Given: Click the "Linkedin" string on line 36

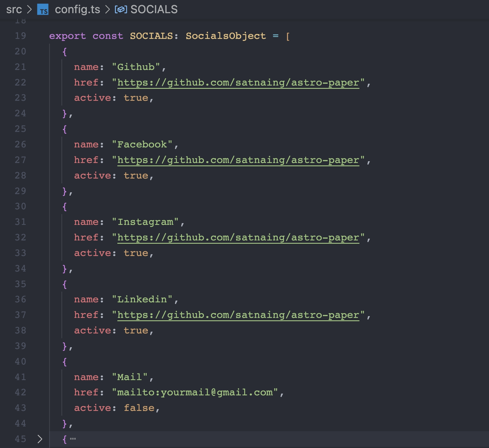Looking at the screenshot, I should [x=142, y=299].
